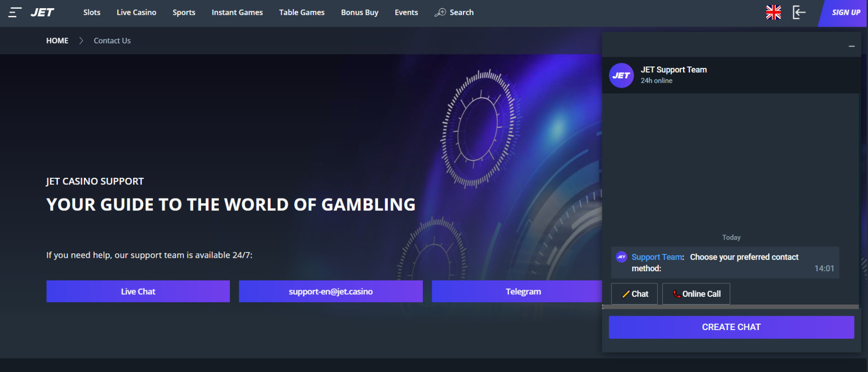868x372 pixels.
Task: Go to Live Casino section
Action: coord(136,13)
